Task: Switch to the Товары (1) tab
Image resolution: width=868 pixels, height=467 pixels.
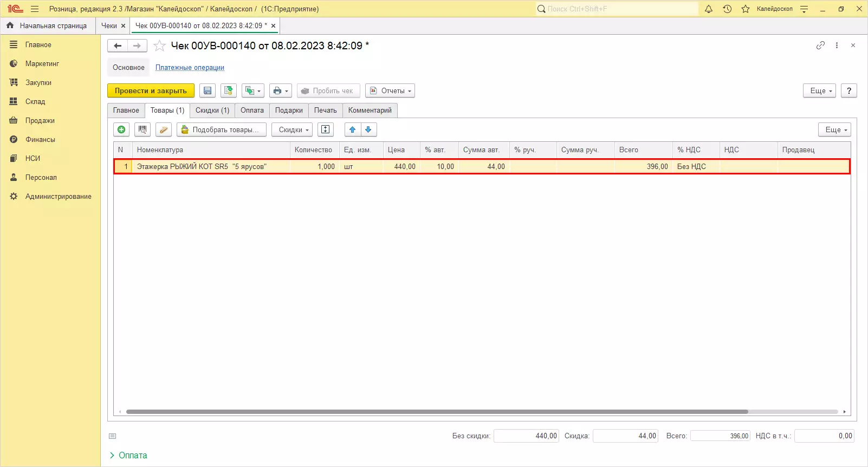Action: (x=167, y=111)
